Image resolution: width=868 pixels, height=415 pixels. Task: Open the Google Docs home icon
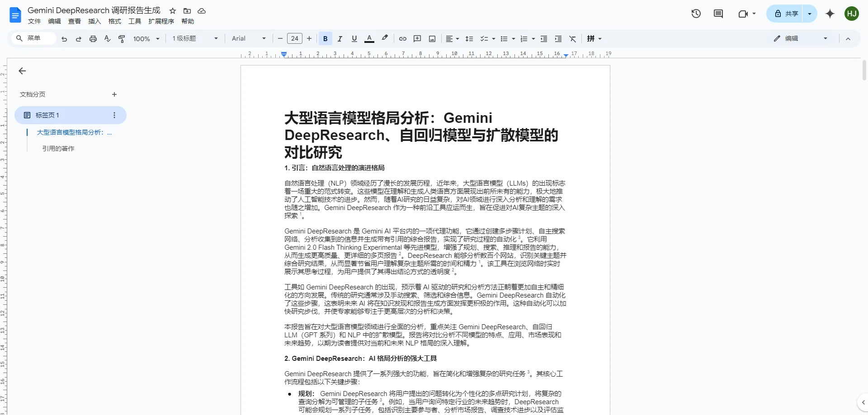(15, 15)
